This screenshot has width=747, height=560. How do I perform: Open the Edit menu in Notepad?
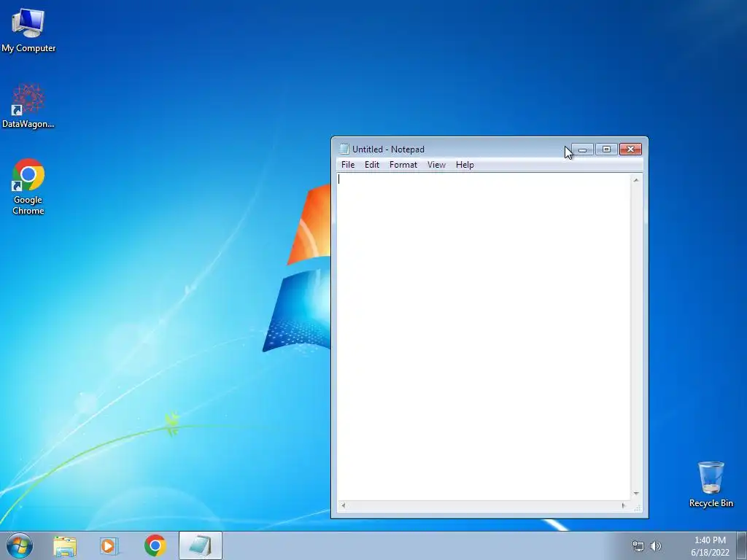[x=371, y=165]
